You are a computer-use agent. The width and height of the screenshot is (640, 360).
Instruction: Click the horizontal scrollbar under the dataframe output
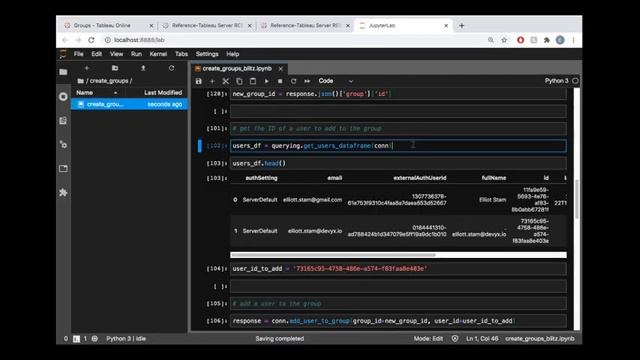click(x=333, y=255)
